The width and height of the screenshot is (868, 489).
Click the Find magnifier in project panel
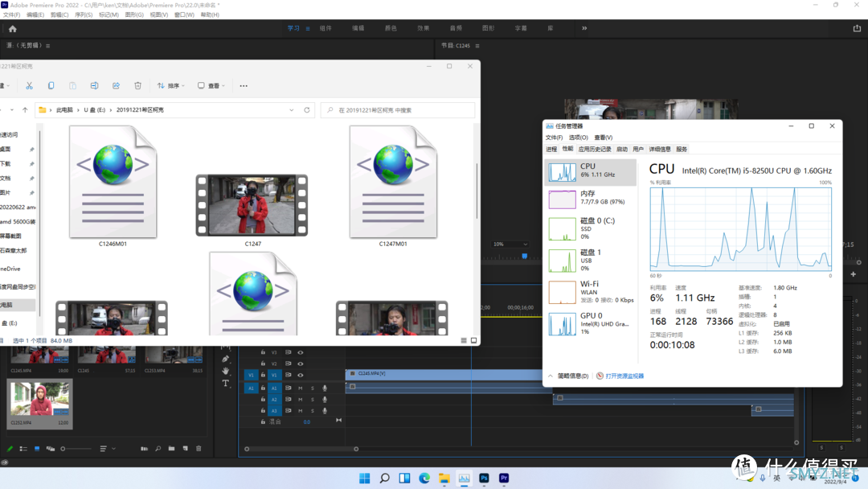coord(158,449)
